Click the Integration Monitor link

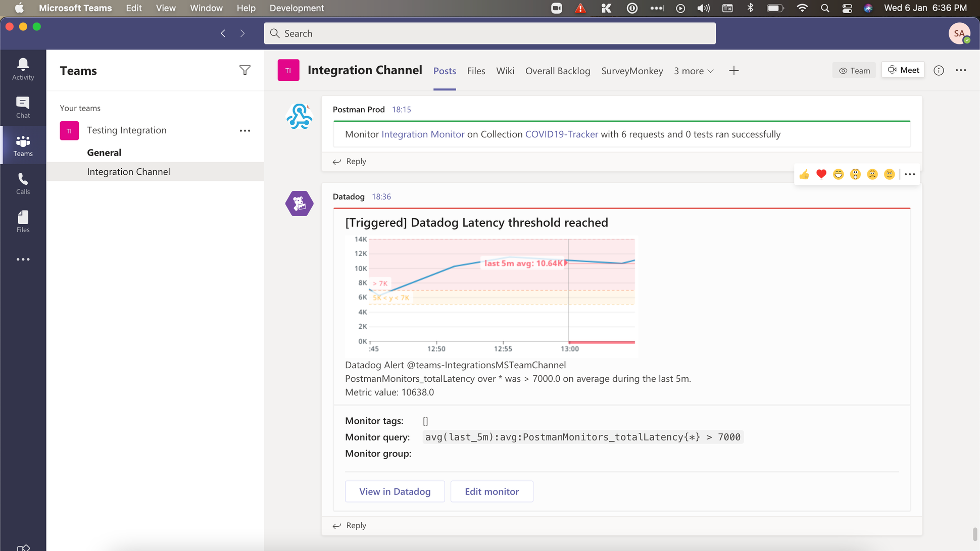(422, 134)
